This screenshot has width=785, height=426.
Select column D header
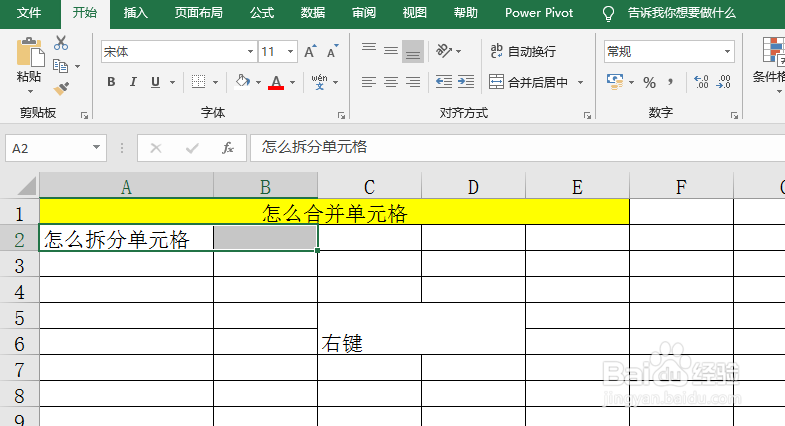(x=473, y=186)
